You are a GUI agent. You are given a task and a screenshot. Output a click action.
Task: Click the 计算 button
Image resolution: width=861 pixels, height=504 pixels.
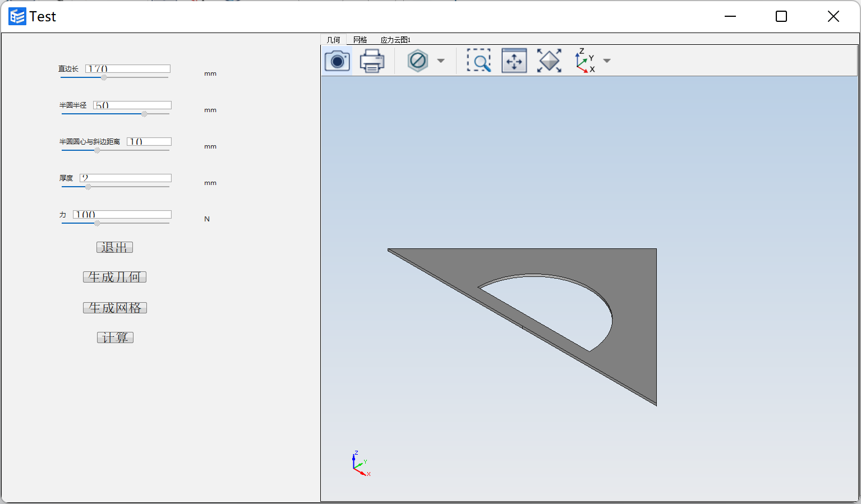click(115, 337)
